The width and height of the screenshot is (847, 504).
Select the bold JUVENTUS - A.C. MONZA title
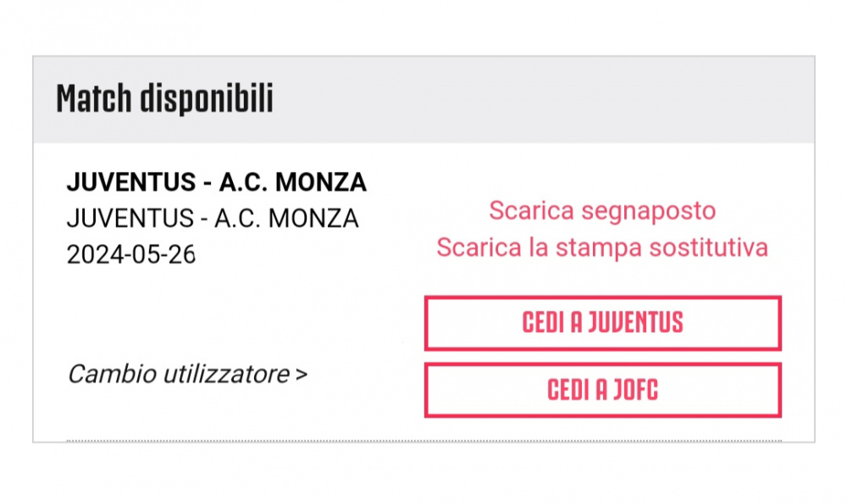pos(217,182)
